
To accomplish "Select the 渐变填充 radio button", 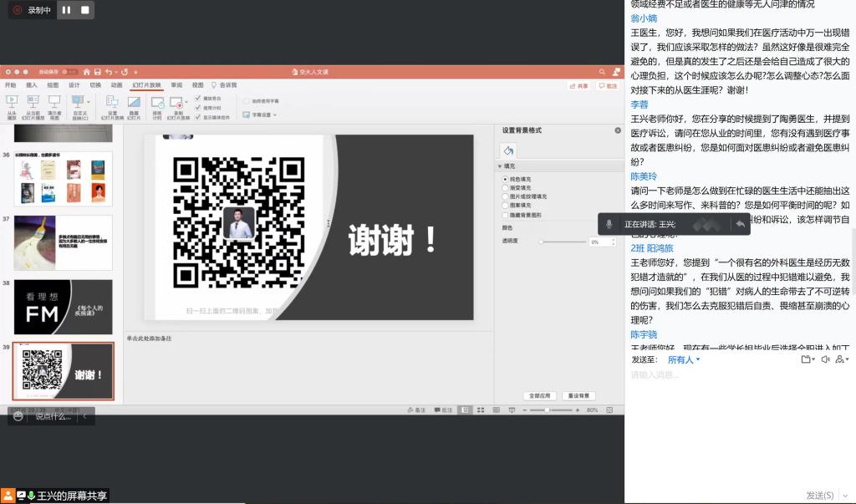I will point(505,188).
